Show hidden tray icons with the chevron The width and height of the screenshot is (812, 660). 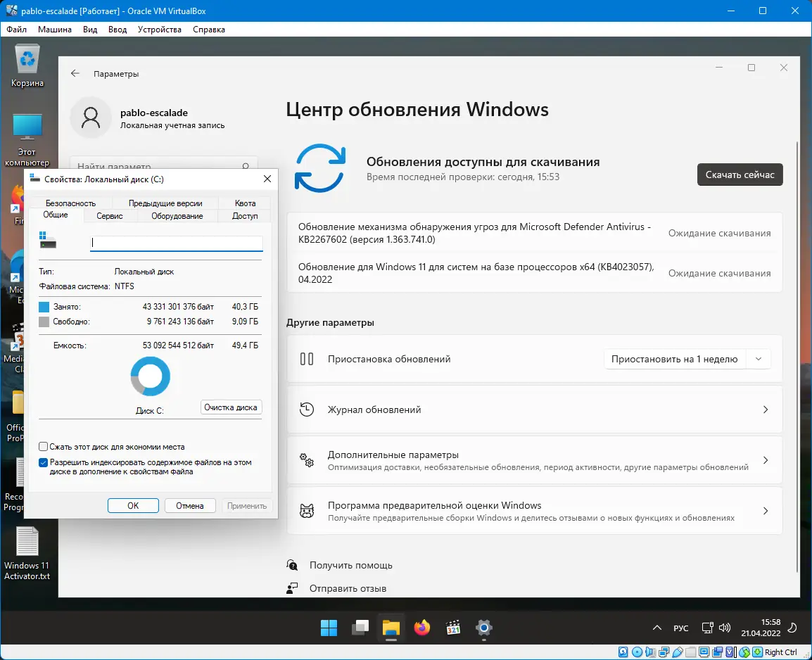pyautogui.click(x=656, y=628)
